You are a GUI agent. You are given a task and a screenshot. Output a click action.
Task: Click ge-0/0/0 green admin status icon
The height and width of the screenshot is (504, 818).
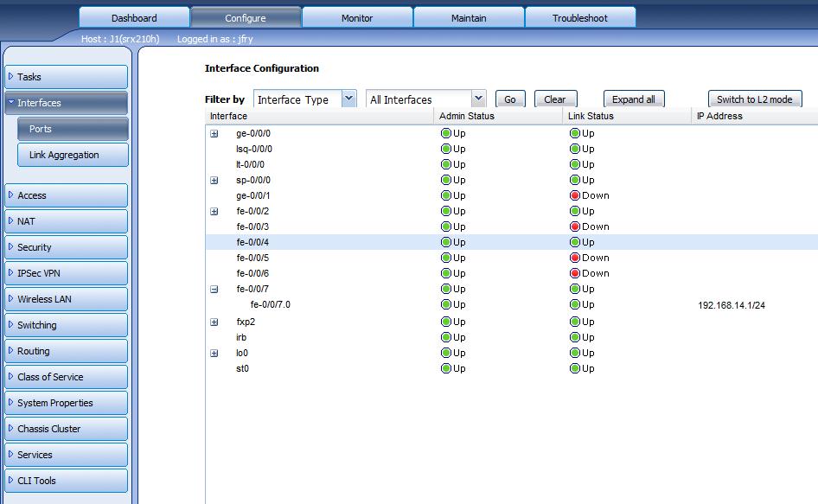click(446, 134)
